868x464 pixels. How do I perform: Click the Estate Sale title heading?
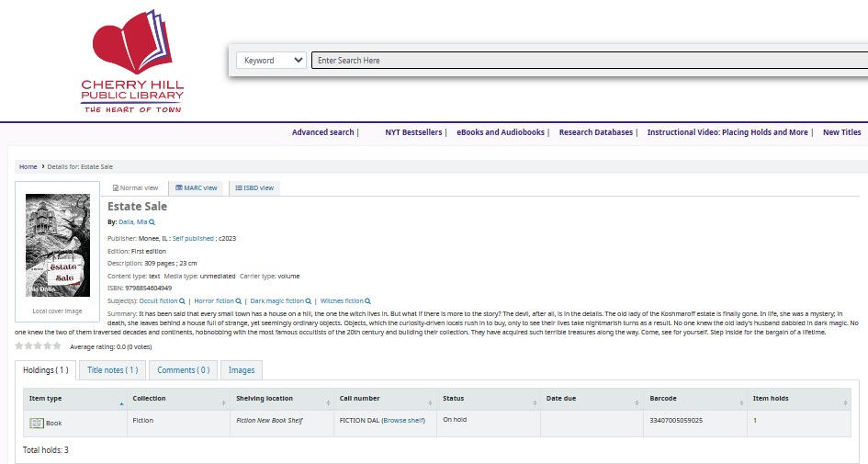[x=137, y=207]
